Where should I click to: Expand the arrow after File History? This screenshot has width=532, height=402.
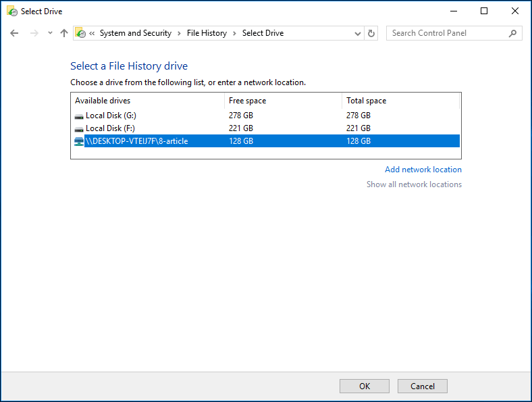coord(234,33)
